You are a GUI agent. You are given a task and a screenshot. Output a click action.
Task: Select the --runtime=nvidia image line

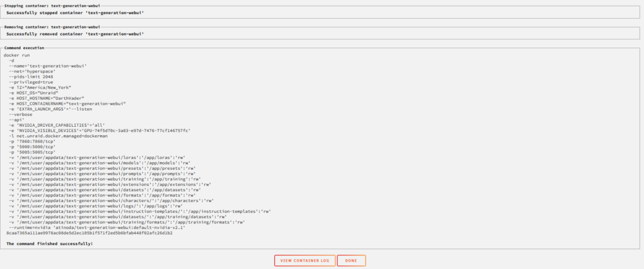(97, 227)
